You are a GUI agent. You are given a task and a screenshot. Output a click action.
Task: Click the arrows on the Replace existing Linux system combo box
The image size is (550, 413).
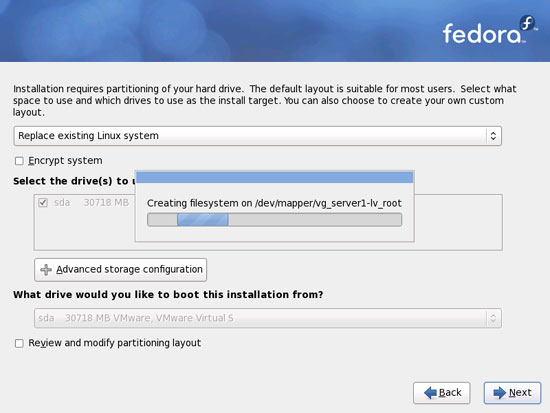point(493,136)
